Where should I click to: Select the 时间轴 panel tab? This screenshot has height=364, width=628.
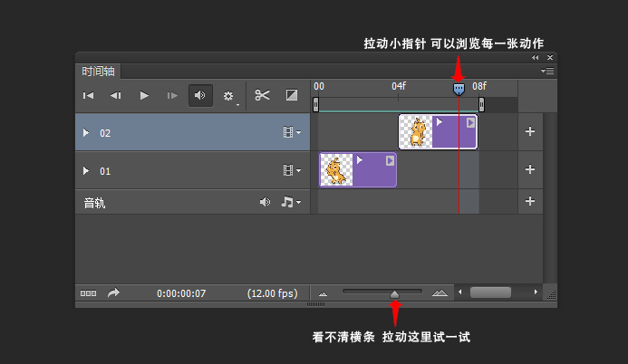[x=98, y=72]
